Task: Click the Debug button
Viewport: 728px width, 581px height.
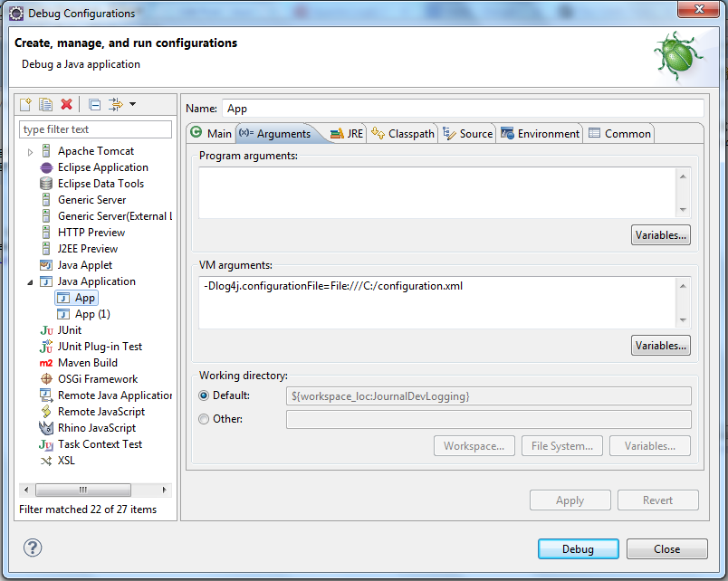Action: click(578, 549)
